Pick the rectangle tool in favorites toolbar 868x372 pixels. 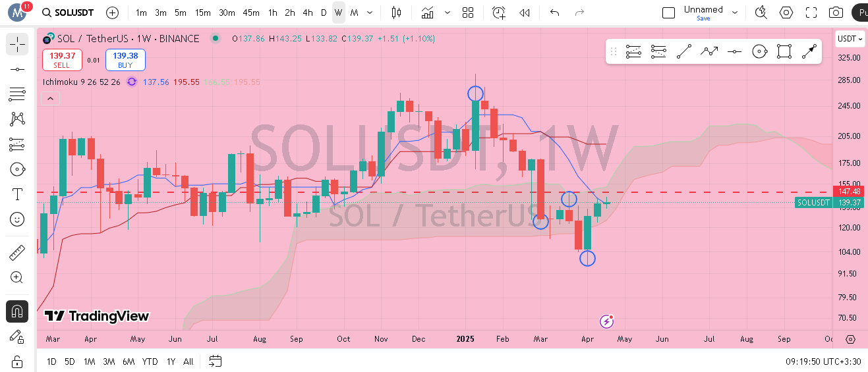pos(784,51)
